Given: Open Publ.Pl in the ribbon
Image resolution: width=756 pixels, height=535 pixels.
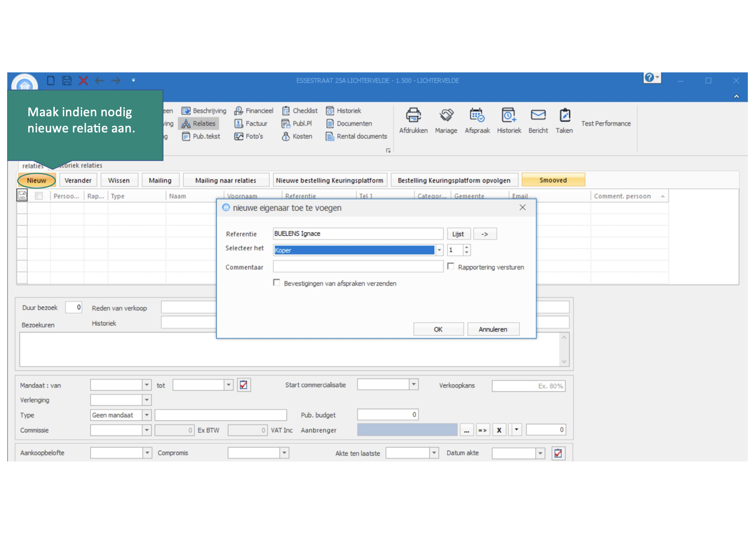Looking at the screenshot, I should point(297,123).
